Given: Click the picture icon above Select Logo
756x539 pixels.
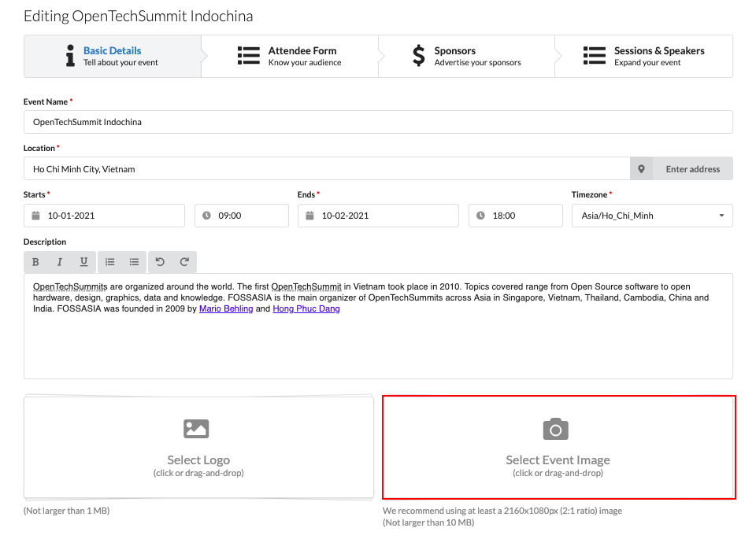Looking at the screenshot, I should pos(196,429).
